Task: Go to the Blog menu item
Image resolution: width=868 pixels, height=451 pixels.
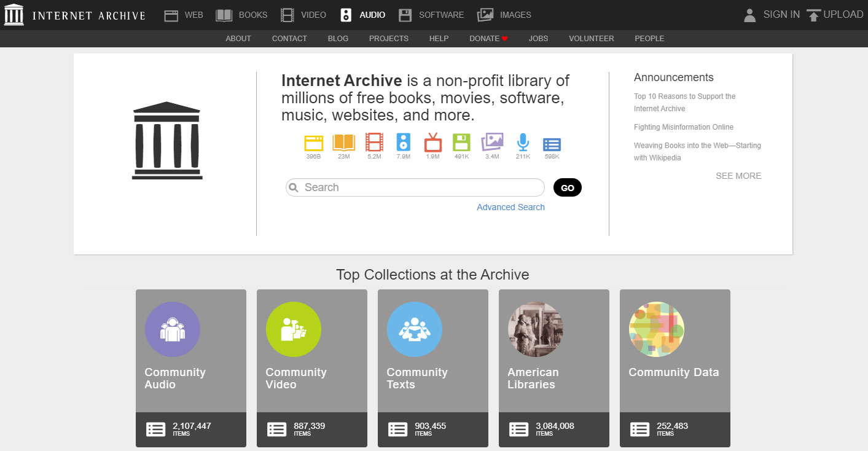Action: [x=338, y=38]
